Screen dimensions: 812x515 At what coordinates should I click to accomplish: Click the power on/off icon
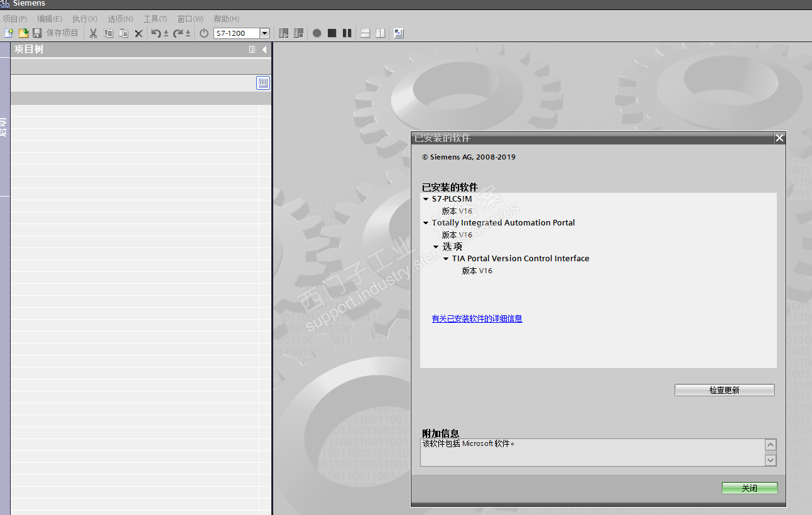click(204, 33)
